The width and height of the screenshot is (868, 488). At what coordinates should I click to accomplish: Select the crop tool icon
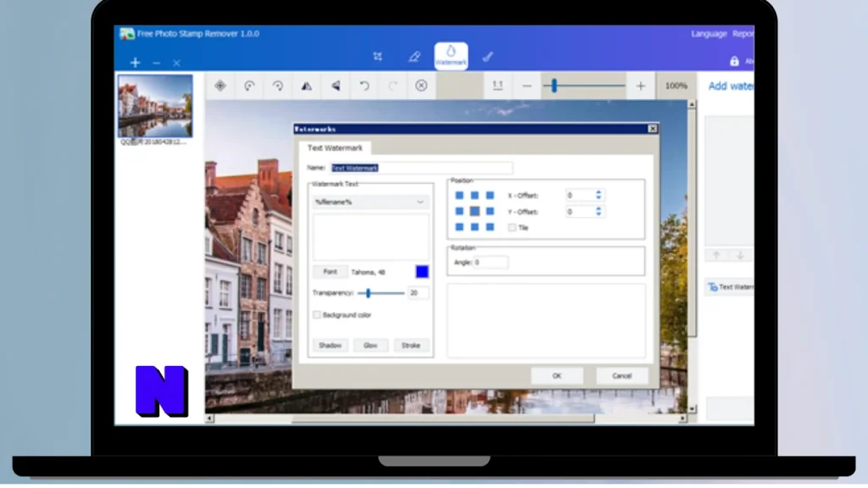[377, 57]
